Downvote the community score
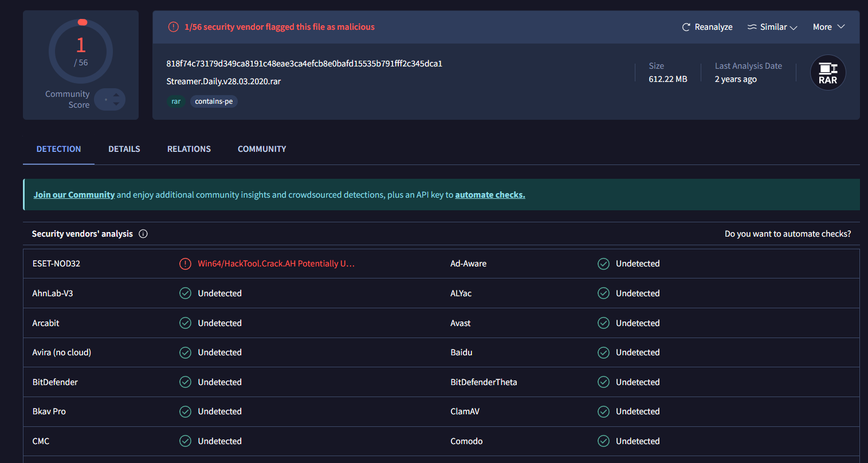This screenshot has width=868, height=463. click(116, 104)
